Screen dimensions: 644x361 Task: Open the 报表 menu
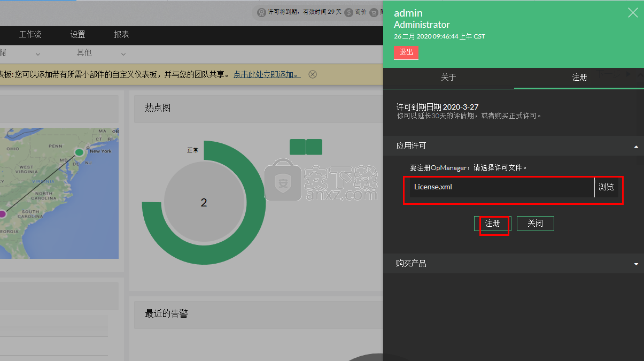pos(122,35)
